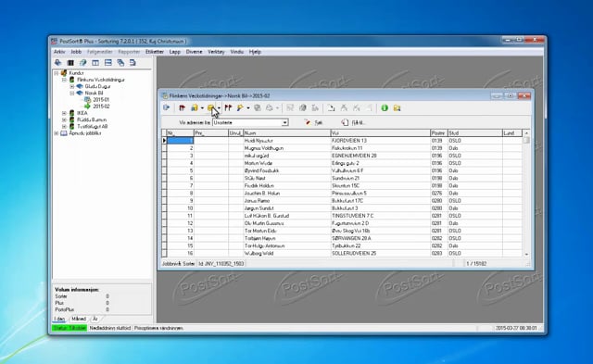Viewport: 593px width, 364px height.
Task: Collapse the Norsk Bil tree node
Action: pos(72,93)
